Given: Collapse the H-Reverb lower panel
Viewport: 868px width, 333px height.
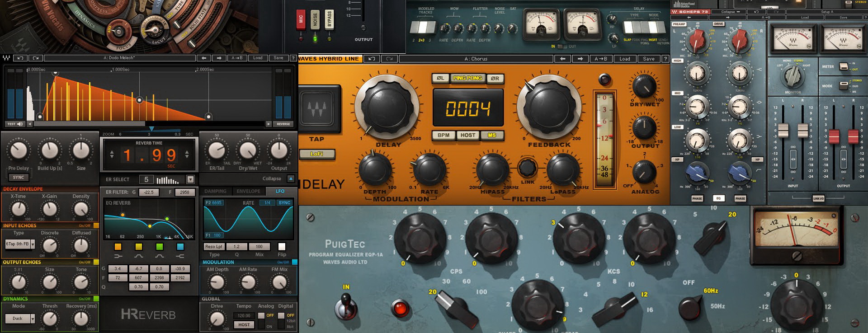Looking at the screenshot, I should point(291,178).
